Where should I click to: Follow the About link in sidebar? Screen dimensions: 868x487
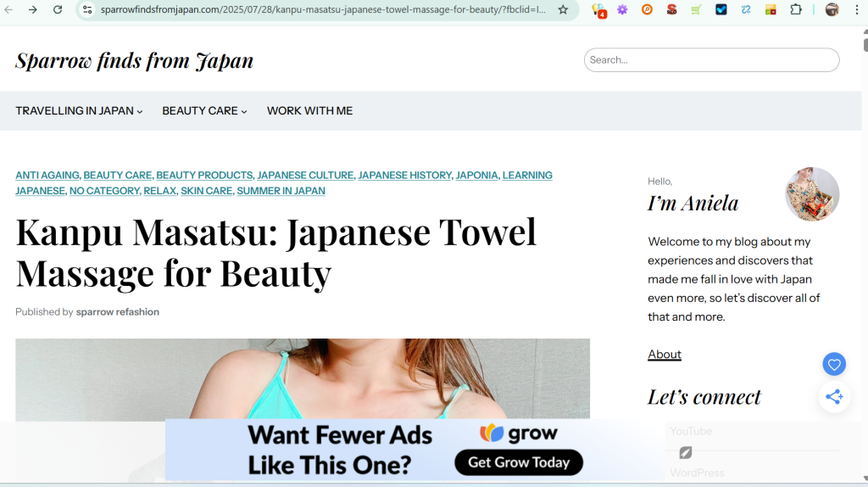click(665, 355)
